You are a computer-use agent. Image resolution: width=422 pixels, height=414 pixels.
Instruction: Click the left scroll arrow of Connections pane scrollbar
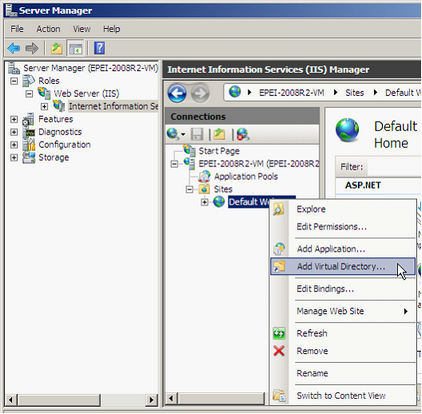[171, 398]
